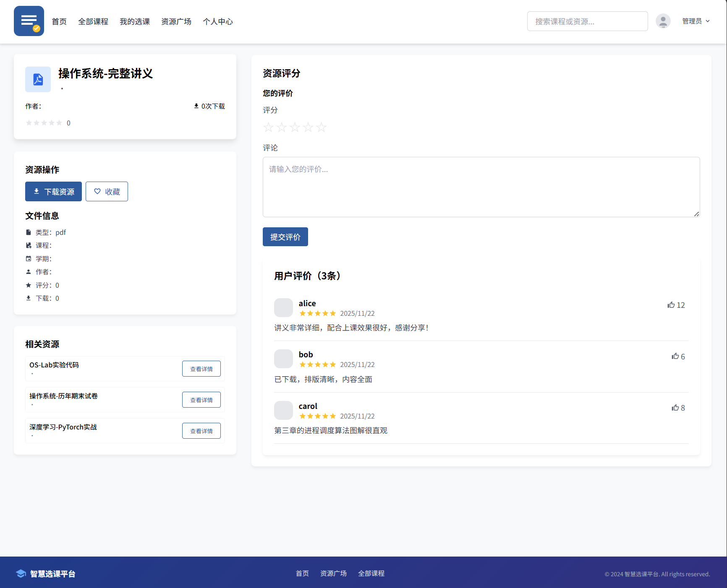Click the person icon beside 作者

click(x=29, y=272)
